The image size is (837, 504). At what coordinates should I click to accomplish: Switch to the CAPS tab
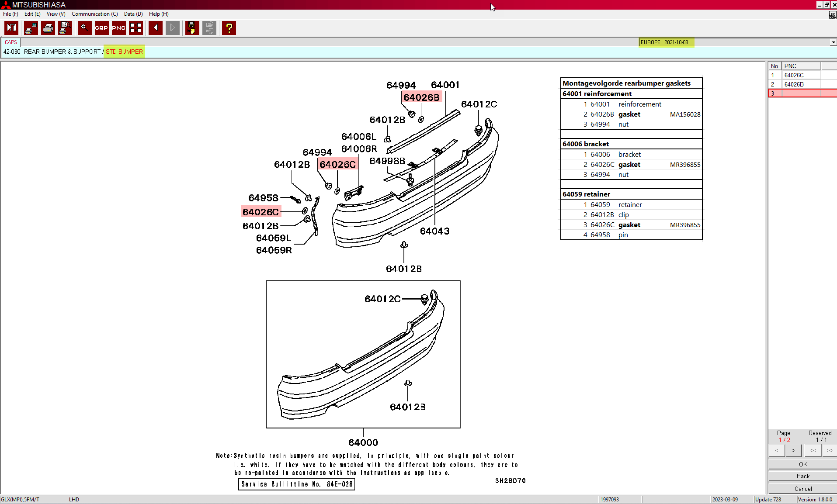11,42
